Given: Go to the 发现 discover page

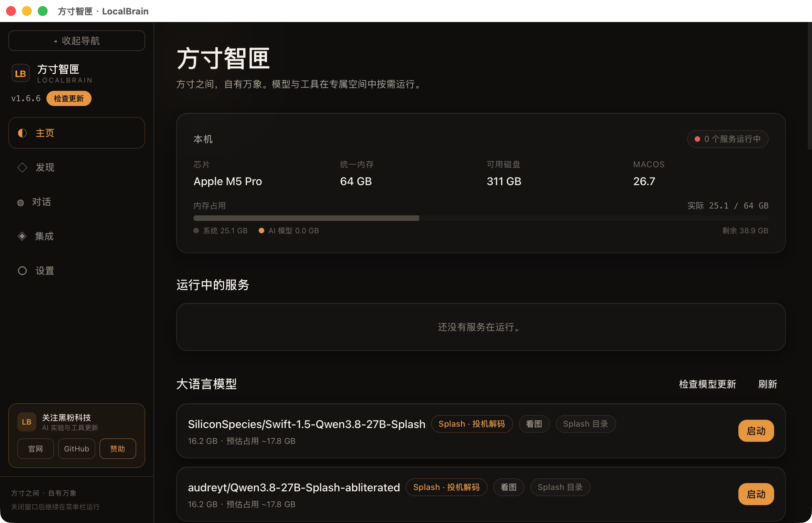Looking at the screenshot, I should coord(77,167).
